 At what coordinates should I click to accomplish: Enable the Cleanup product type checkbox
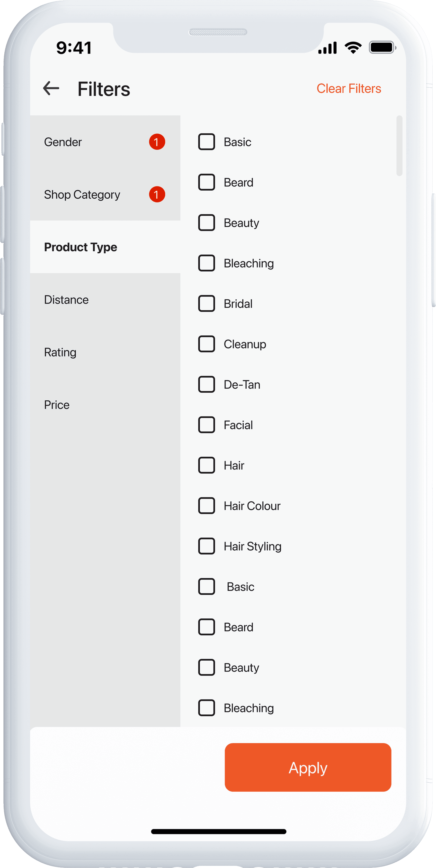206,344
